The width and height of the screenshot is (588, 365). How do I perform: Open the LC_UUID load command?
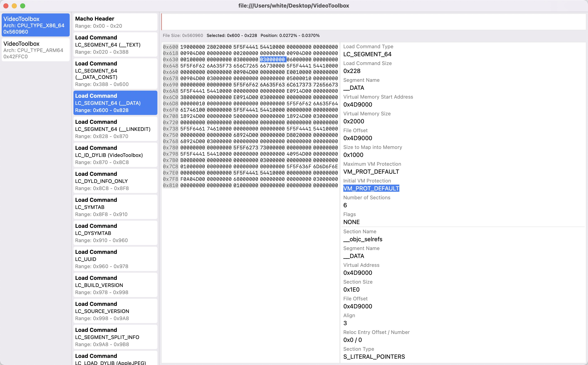coord(115,259)
